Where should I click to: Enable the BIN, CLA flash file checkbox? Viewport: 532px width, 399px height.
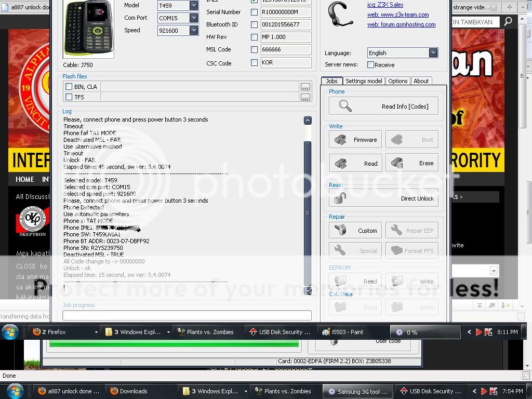[x=69, y=87]
